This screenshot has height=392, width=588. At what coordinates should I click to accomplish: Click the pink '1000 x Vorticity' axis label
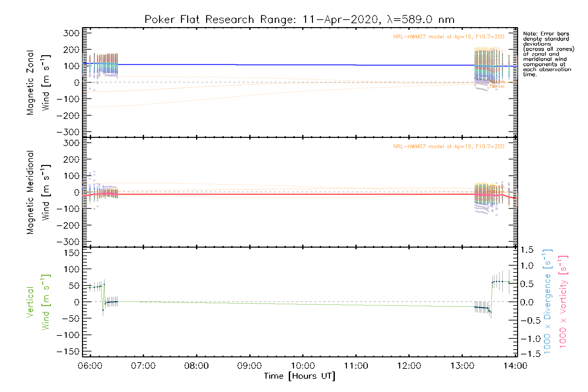(x=563, y=302)
